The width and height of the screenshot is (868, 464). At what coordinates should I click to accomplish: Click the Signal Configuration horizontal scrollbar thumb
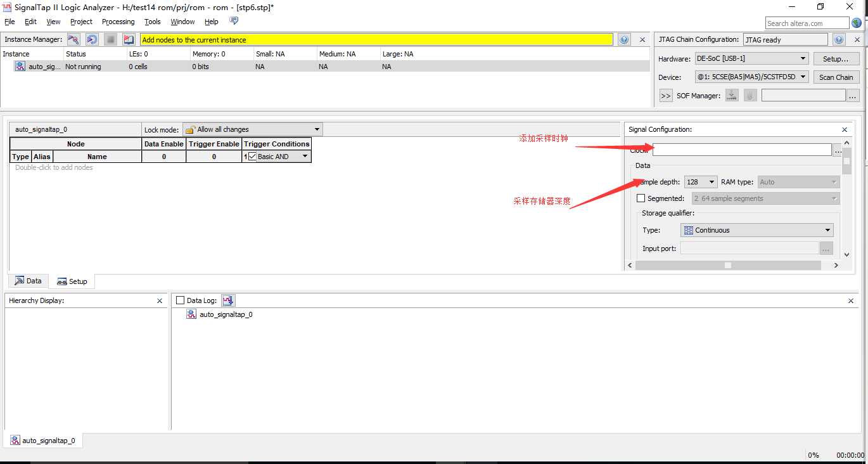(x=728, y=265)
